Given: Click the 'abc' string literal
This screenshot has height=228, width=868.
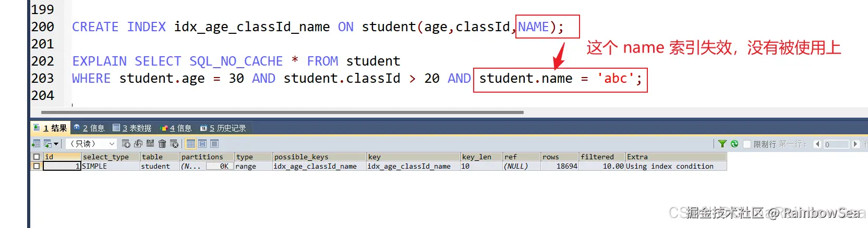Looking at the screenshot, I should tap(616, 78).
